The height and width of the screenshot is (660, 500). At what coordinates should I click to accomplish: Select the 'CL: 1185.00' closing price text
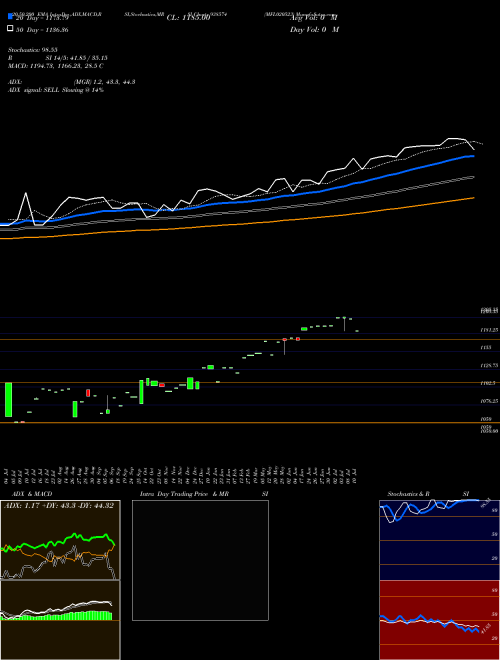pyautogui.click(x=188, y=18)
